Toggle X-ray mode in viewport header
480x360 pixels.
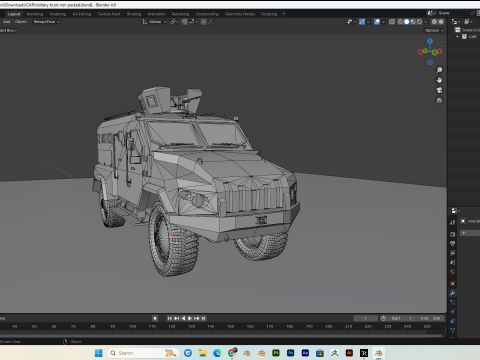coord(392,22)
